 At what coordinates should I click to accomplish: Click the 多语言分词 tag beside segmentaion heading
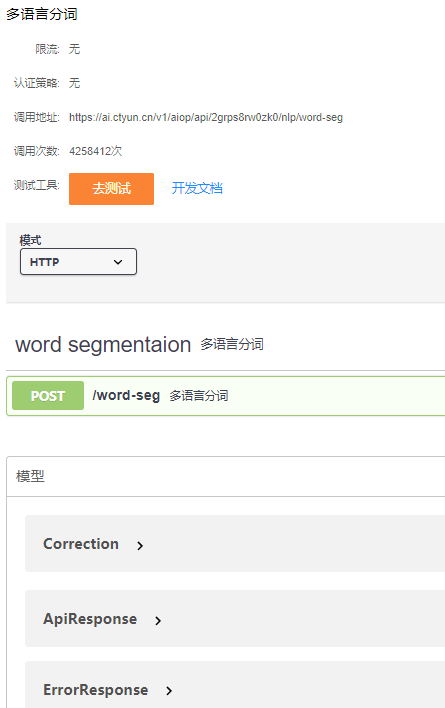(x=232, y=344)
